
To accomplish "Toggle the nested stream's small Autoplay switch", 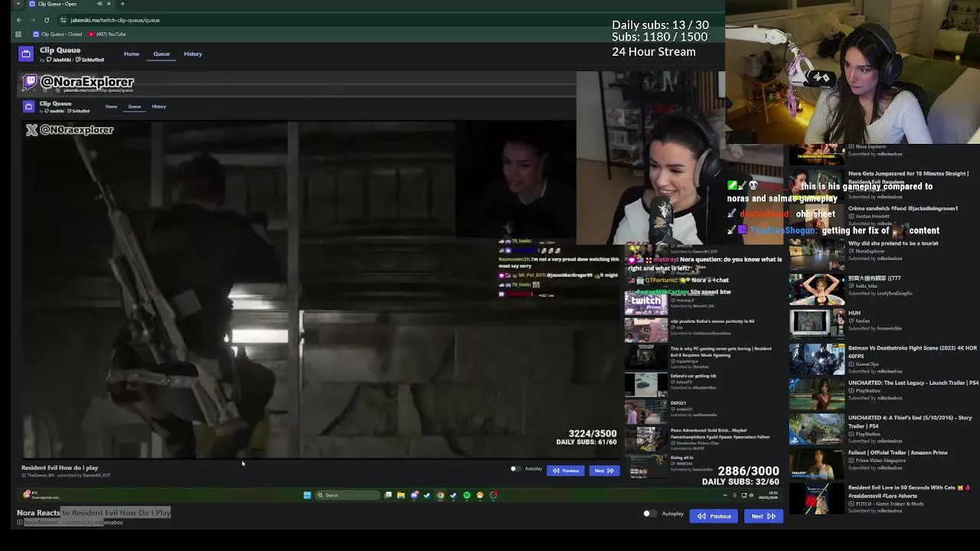I will [514, 469].
